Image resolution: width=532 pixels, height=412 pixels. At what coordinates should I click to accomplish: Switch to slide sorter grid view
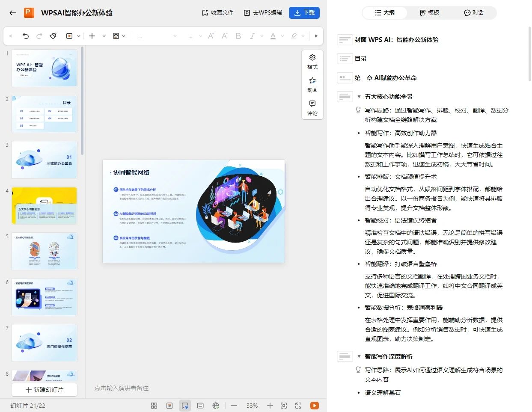coord(154,406)
